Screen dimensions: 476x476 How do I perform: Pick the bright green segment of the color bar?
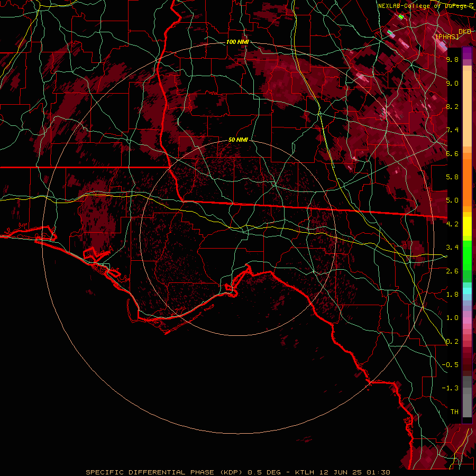click(x=467, y=255)
